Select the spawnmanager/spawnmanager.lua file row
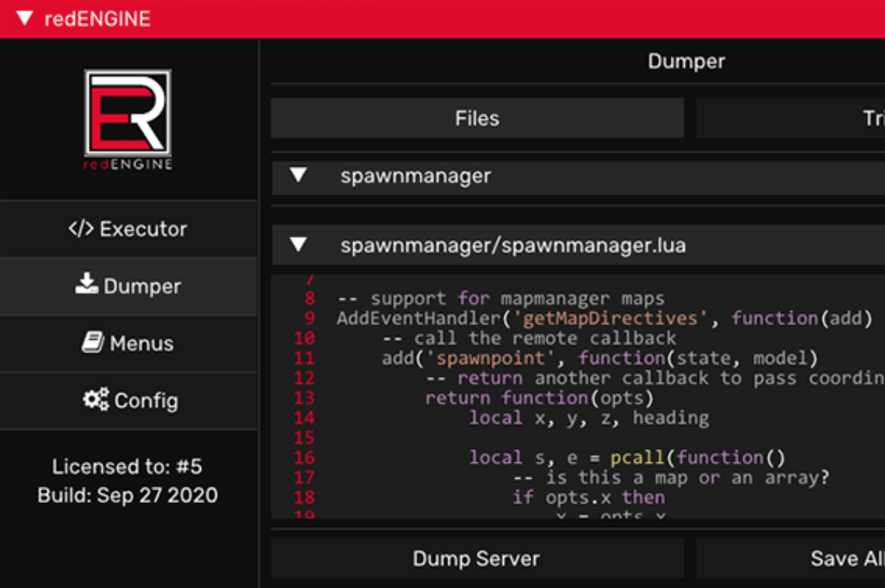This screenshot has width=885, height=588. tap(578, 245)
